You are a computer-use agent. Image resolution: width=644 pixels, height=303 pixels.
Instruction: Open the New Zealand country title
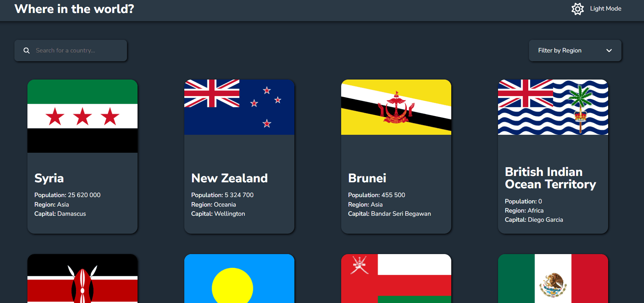(x=229, y=178)
